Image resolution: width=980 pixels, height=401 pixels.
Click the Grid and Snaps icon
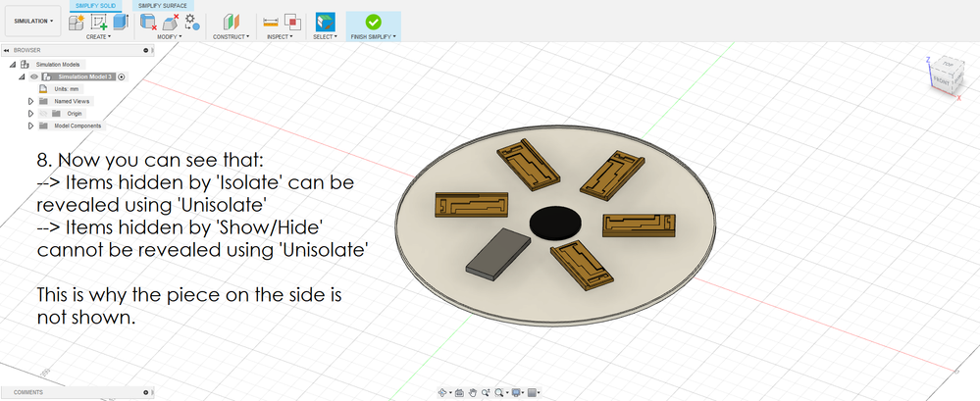tap(532, 392)
